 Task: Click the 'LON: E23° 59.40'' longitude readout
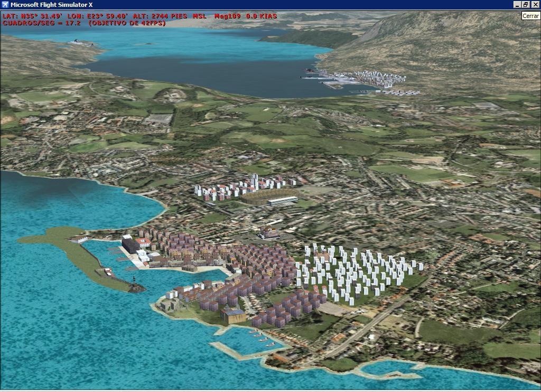coord(97,16)
